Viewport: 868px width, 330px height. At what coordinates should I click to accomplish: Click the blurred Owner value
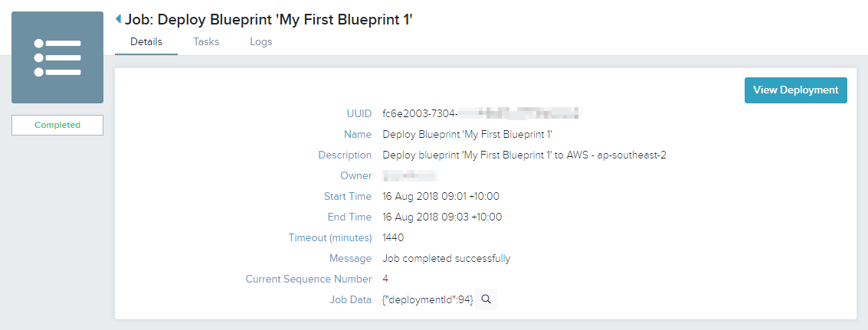click(x=410, y=176)
